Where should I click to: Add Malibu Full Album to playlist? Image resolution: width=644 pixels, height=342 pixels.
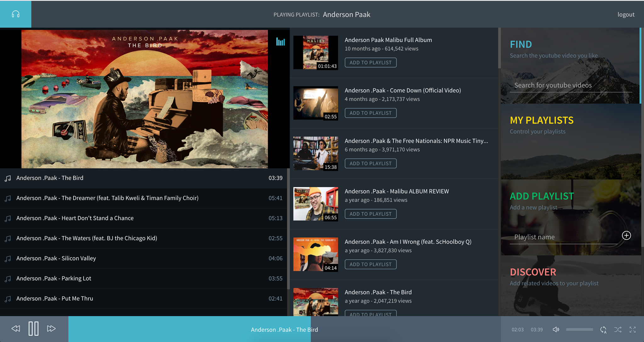pos(370,62)
